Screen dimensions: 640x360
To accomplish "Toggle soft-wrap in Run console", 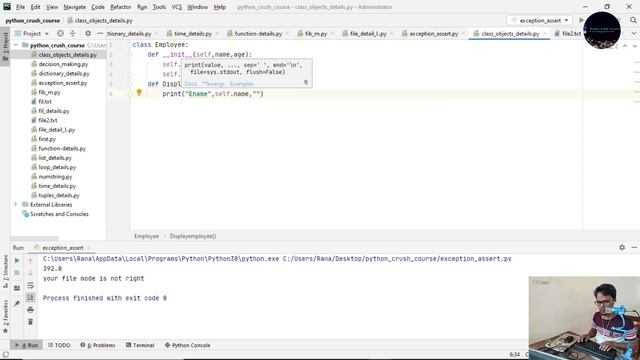I will [x=30, y=285].
